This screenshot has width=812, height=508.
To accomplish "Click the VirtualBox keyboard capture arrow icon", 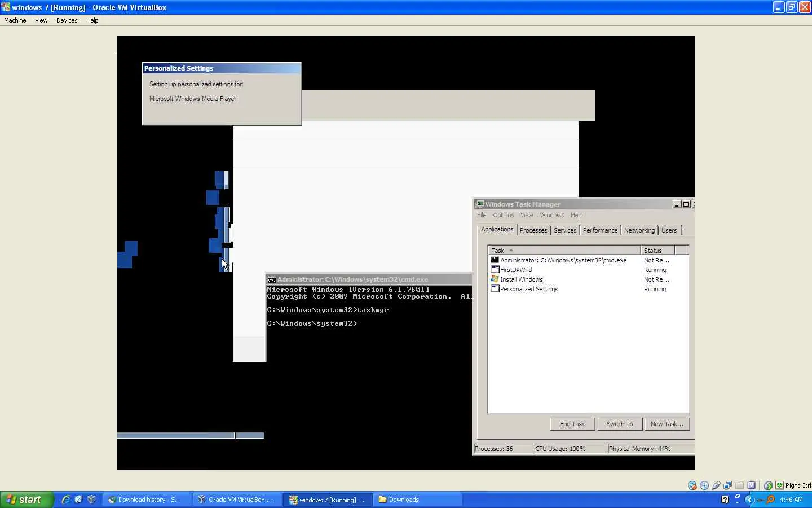I will point(779,485).
